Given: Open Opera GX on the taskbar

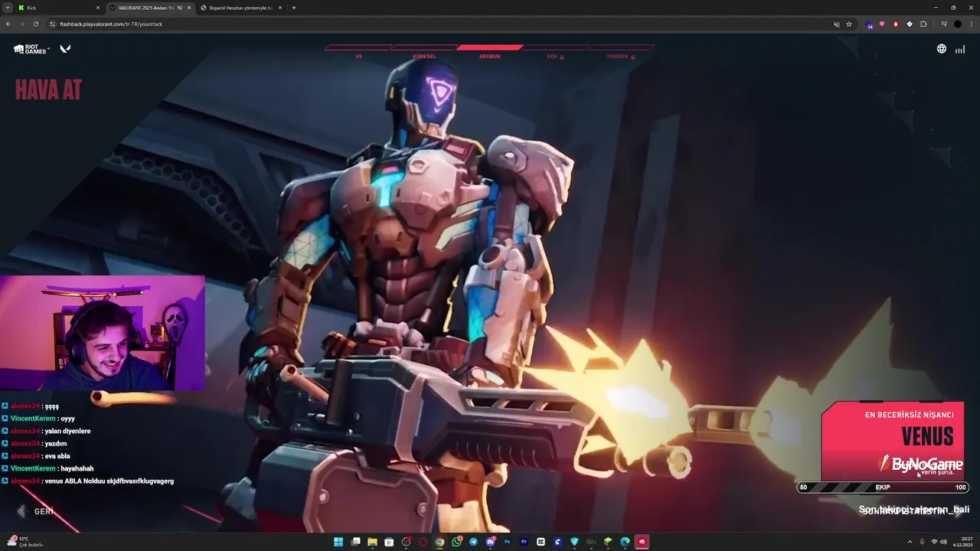Looking at the screenshot, I should coord(423,542).
